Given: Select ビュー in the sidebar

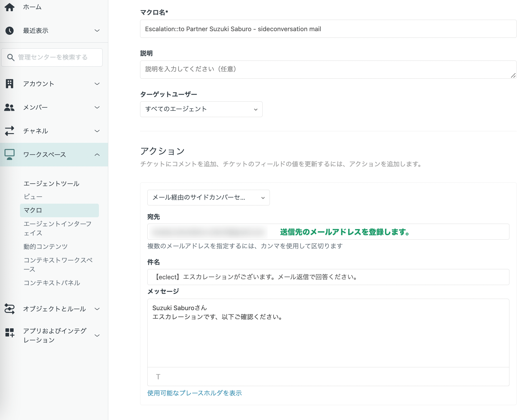Looking at the screenshot, I should (x=33, y=197).
